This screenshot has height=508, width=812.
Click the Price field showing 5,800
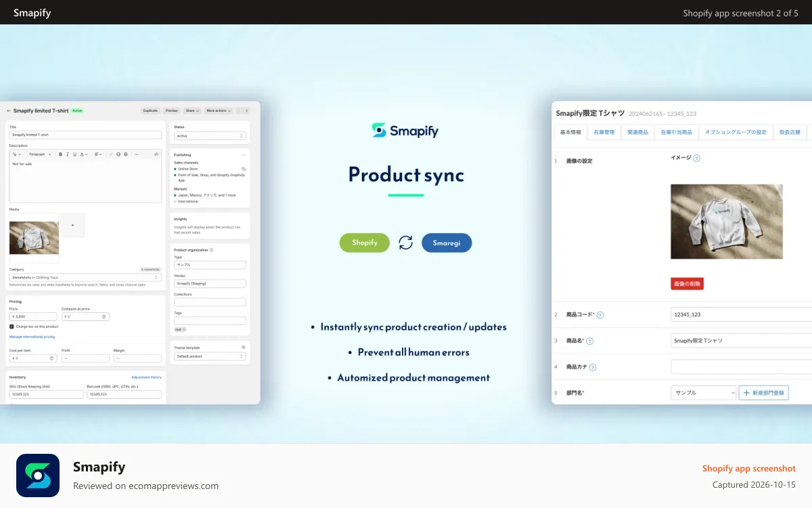click(33, 316)
